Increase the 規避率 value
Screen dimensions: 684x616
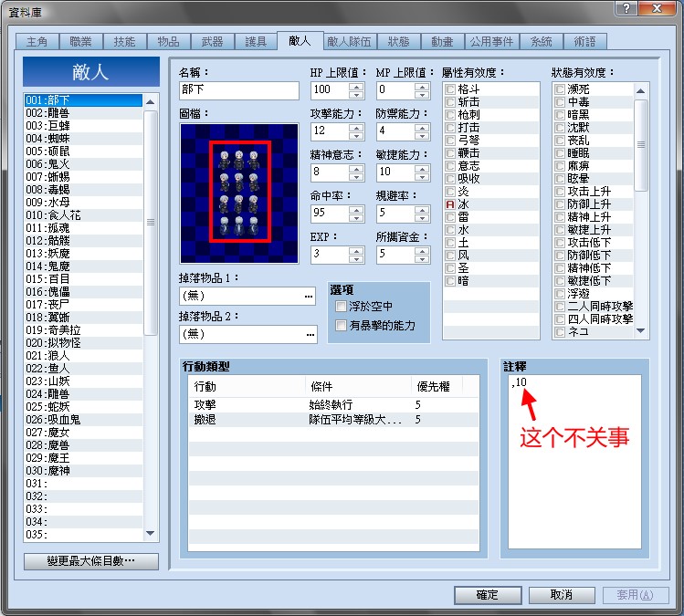422,209
